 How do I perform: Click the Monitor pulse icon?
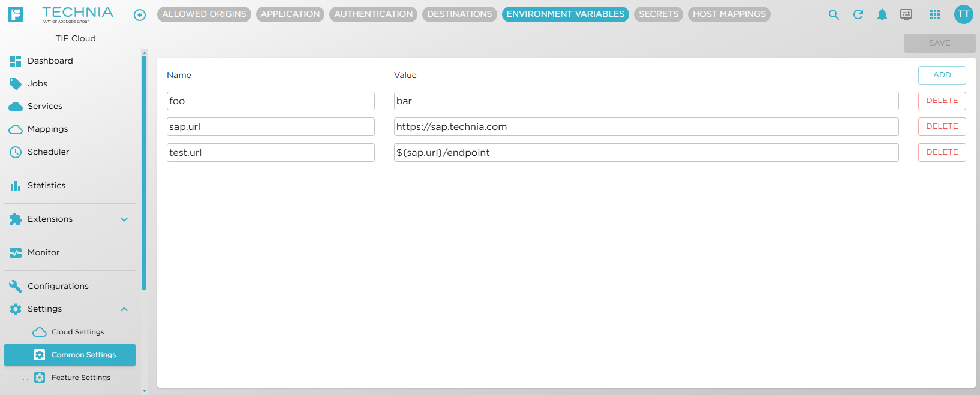(16, 253)
